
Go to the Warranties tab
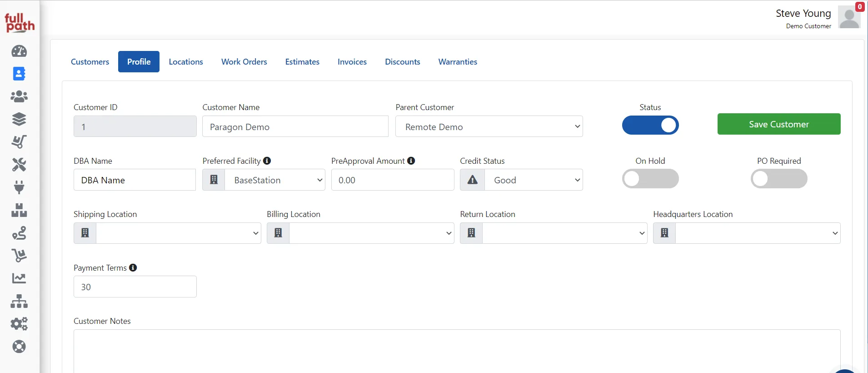tap(458, 62)
